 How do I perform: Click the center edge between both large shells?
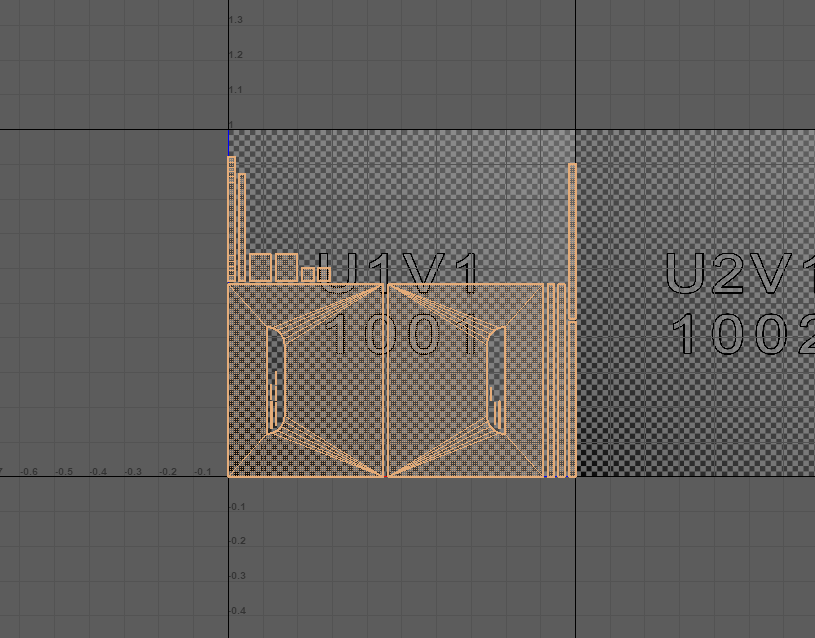pos(385,380)
